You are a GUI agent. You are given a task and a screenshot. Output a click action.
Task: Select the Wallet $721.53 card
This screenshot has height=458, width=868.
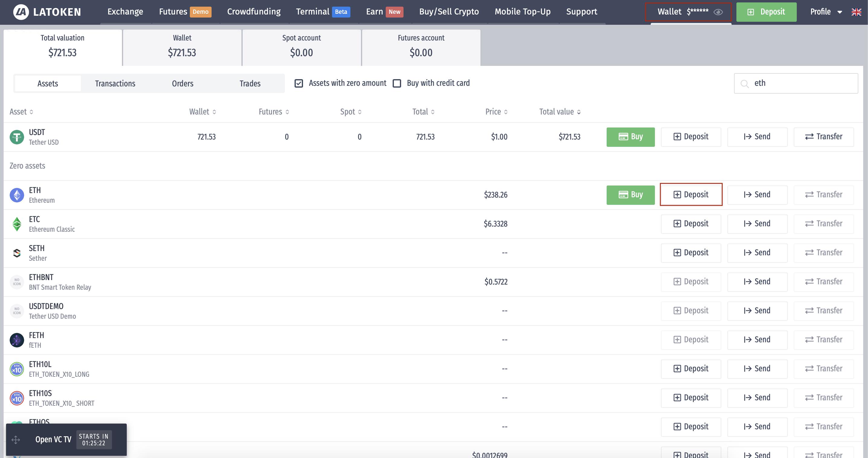point(182,47)
